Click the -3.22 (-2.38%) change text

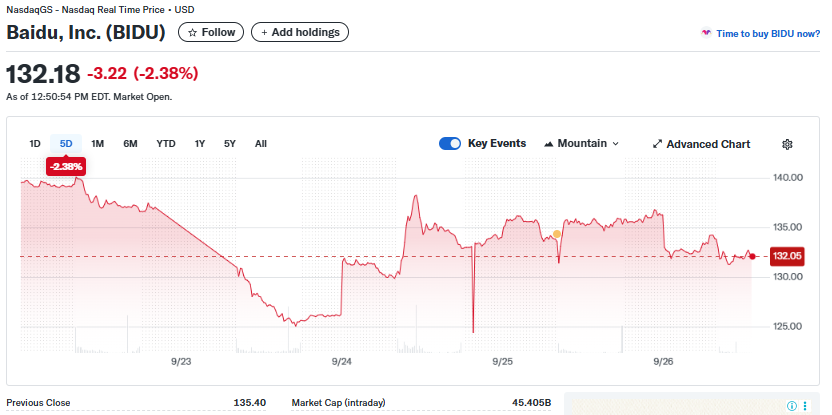click(143, 74)
